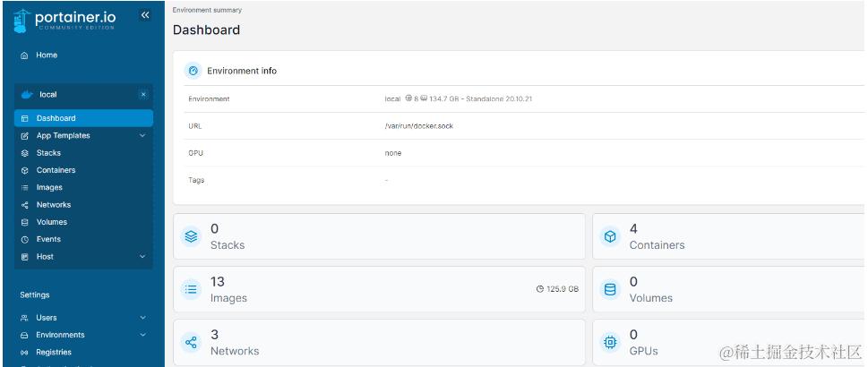This screenshot has height=367, width=868.
Task: Open Events in the sidebar
Action: coord(48,240)
